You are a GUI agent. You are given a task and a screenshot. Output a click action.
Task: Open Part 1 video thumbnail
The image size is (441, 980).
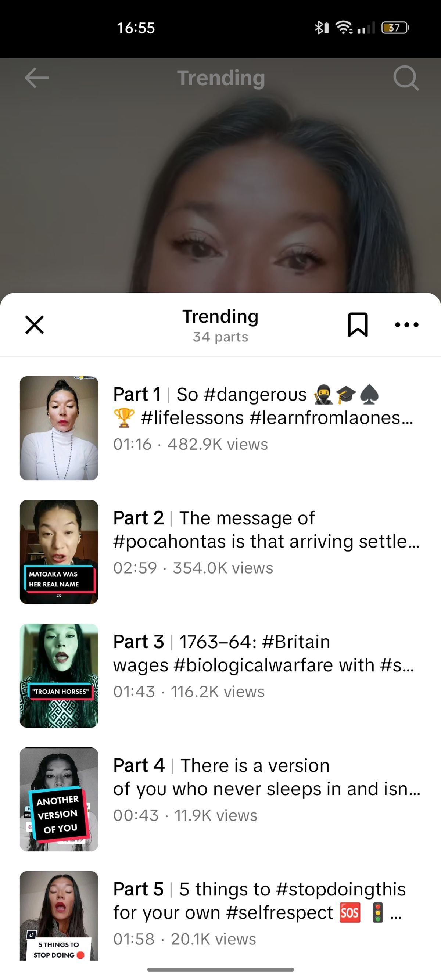pyautogui.click(x=59, y=428)
